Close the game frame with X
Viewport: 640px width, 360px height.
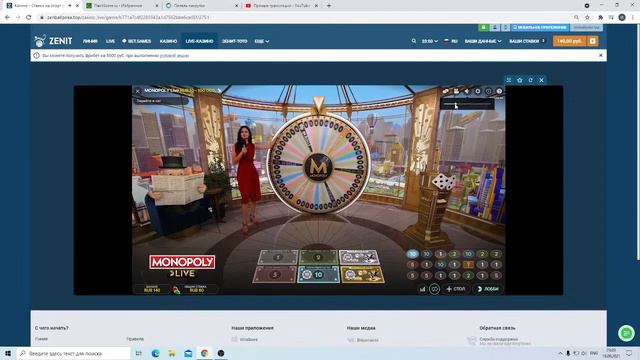tap(542, 80)
